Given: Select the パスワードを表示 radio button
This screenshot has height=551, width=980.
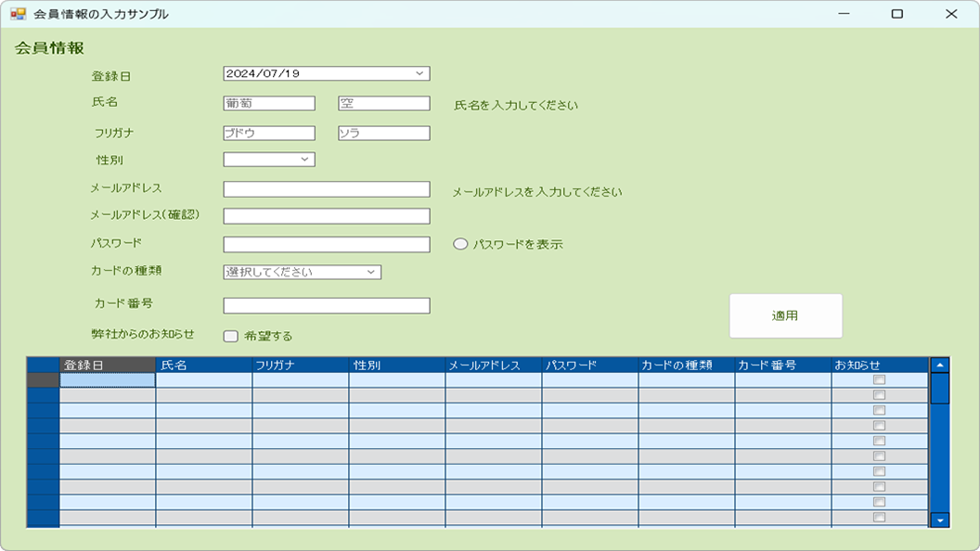Looking at the screenshot, I should click(460, 244).
